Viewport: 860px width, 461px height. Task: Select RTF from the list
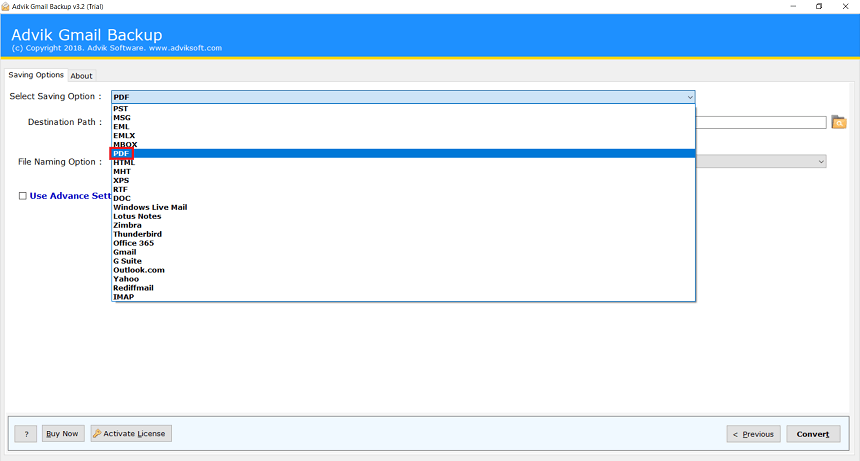403,189
